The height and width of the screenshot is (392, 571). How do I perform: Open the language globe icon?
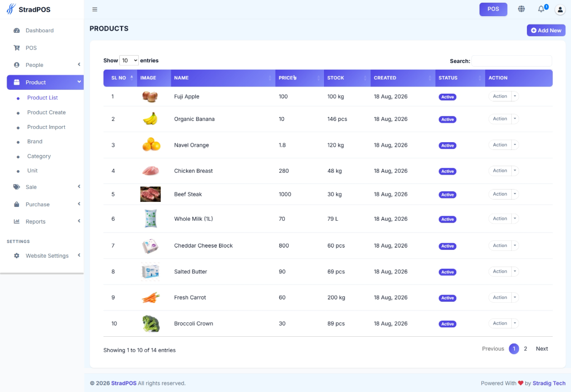click(x=521, y=9)
